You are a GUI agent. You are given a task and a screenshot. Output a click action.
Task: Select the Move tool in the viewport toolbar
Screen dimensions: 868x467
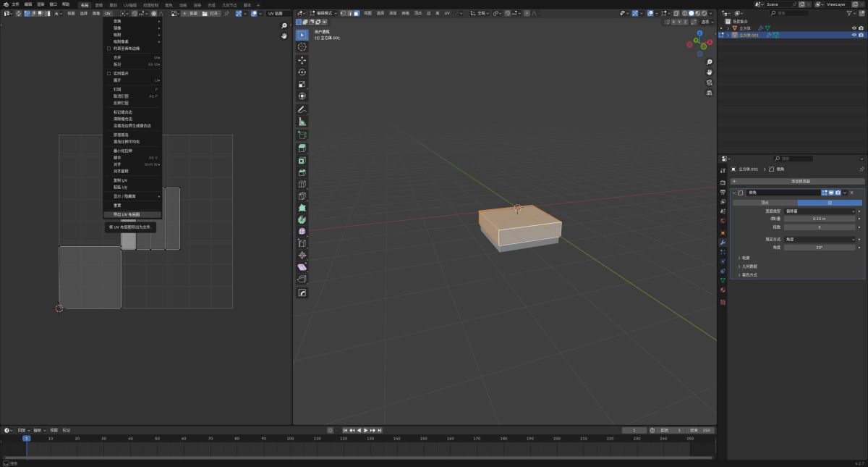click(x=302, y=59)
